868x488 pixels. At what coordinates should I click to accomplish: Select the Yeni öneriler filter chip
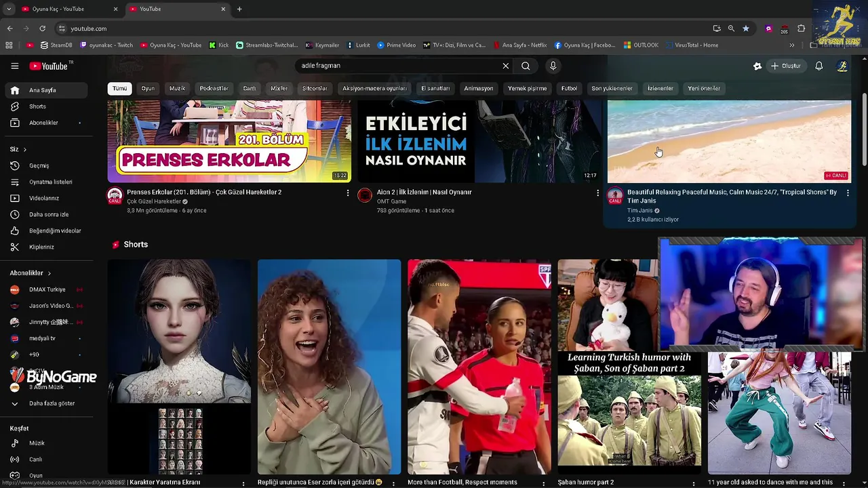click(x=704, y=89)
